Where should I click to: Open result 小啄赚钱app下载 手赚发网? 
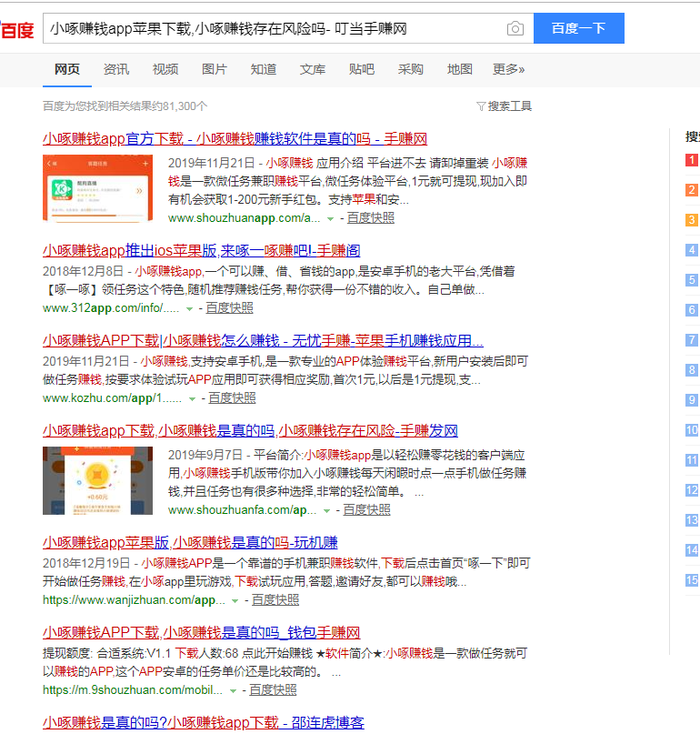coord(250,430)
